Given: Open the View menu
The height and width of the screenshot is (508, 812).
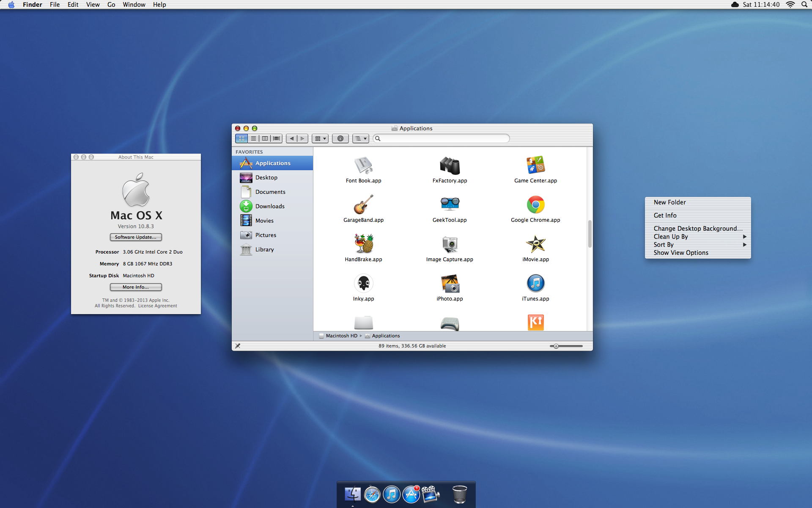Looking at the screenshot, I should [93, 5].
